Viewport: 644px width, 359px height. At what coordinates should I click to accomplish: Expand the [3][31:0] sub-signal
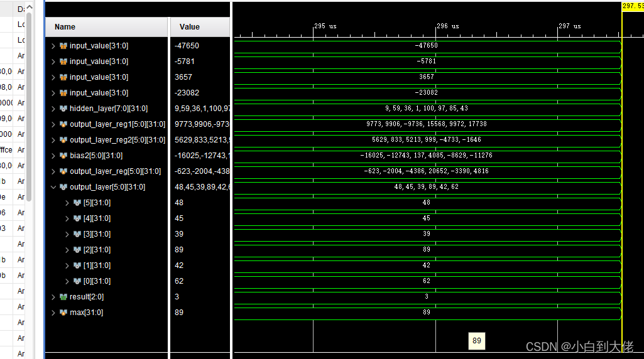[x=67, y=234]
